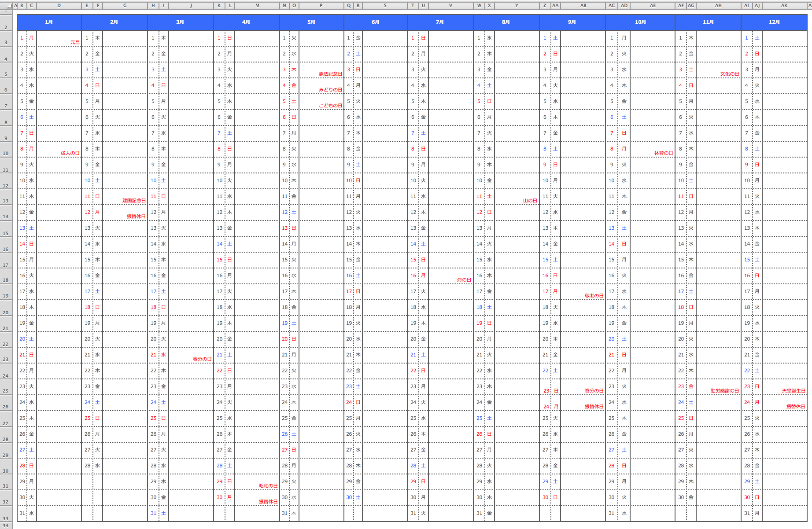Click the March 春分の日 label
Image resolution: width=812 pixels, height=529 pixels.
coord(203,359)
